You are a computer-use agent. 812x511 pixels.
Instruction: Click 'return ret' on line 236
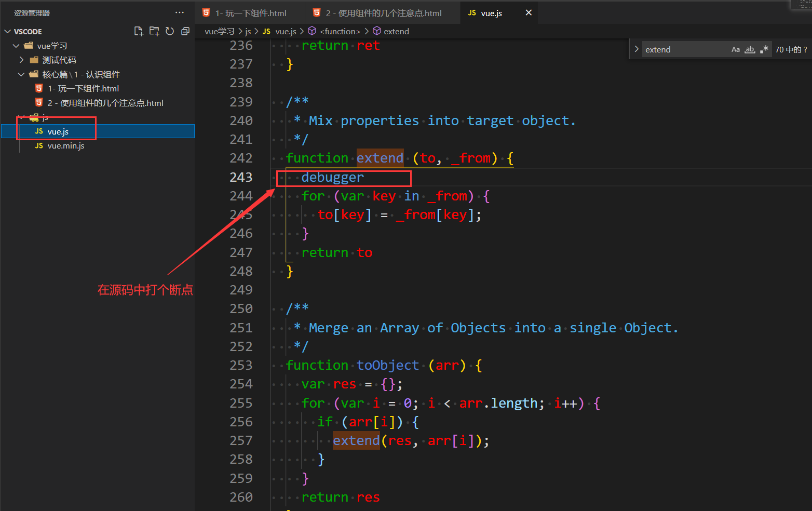(341, 45)
